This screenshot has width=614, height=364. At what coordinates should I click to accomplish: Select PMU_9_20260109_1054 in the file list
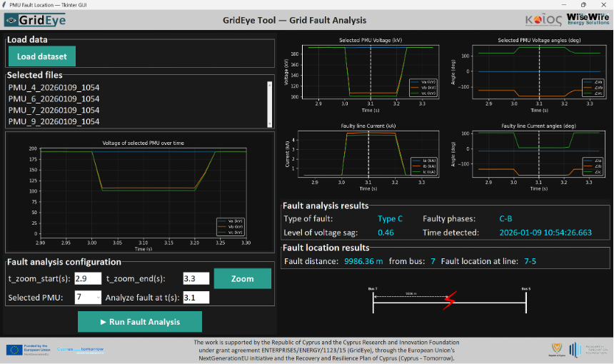point(54,121)
